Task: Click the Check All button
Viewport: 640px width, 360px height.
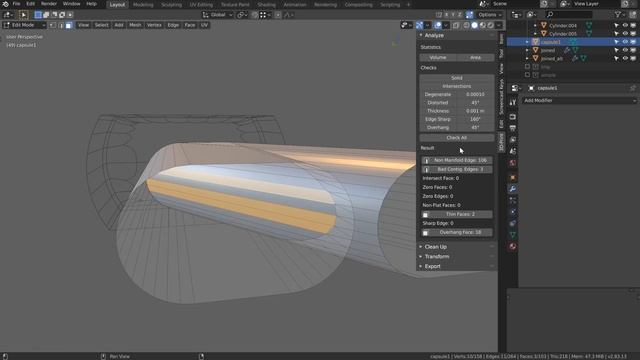Action: (x=457, y=138)
